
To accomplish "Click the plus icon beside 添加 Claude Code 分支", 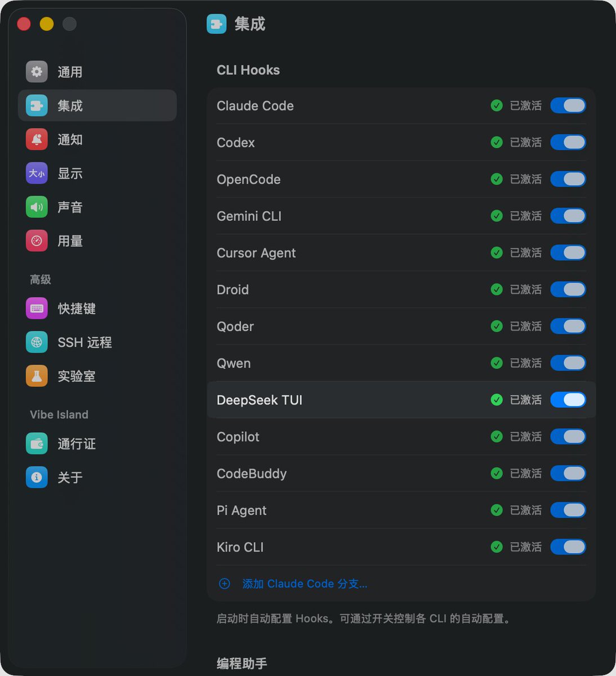I will click(x=224, y=584).
